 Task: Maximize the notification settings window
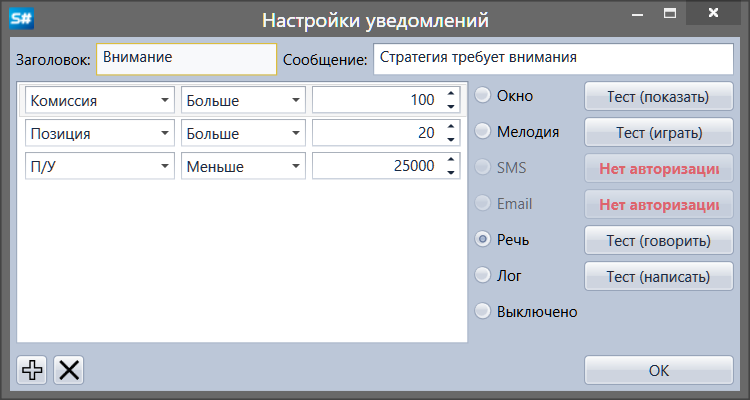[670, 13]
